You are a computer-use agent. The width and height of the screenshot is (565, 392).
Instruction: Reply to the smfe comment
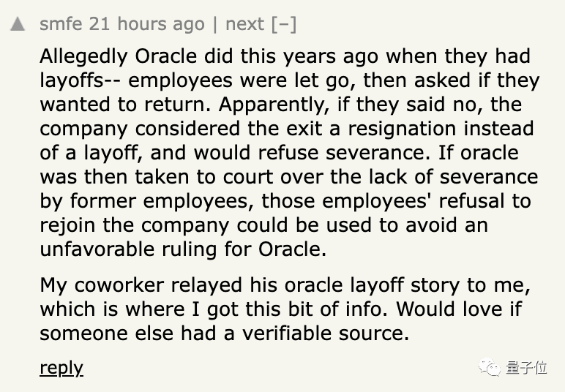coord(61,367)
